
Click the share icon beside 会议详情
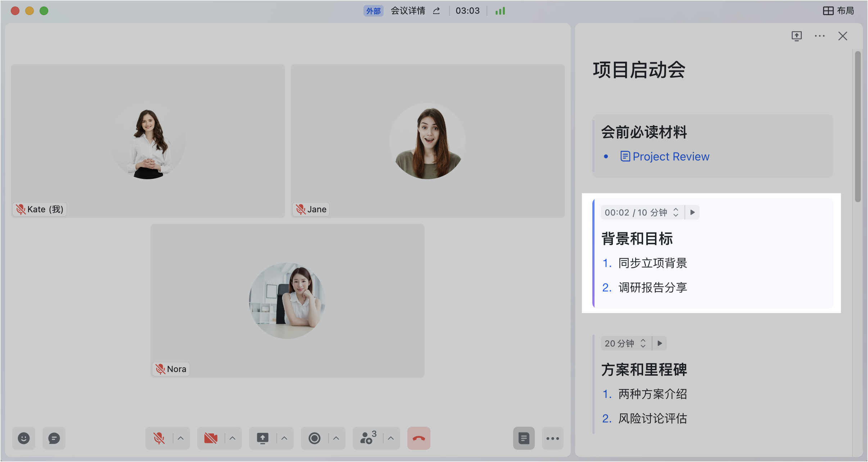[436, 11]
